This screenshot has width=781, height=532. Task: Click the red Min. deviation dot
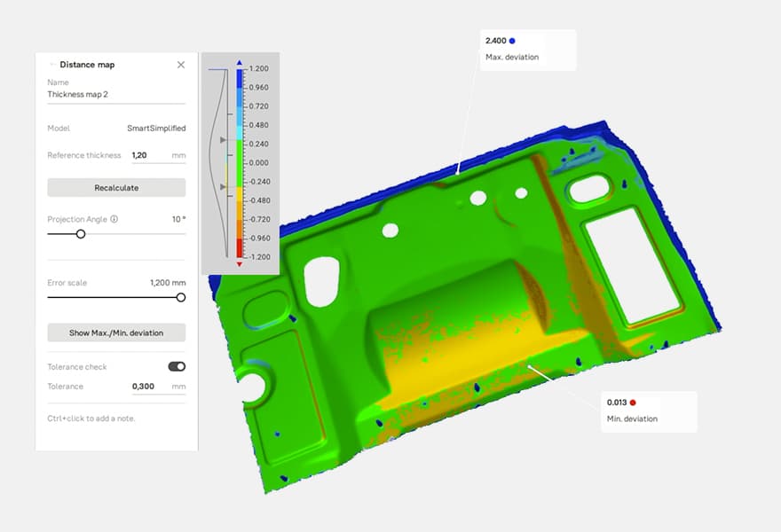pos(633,402)
